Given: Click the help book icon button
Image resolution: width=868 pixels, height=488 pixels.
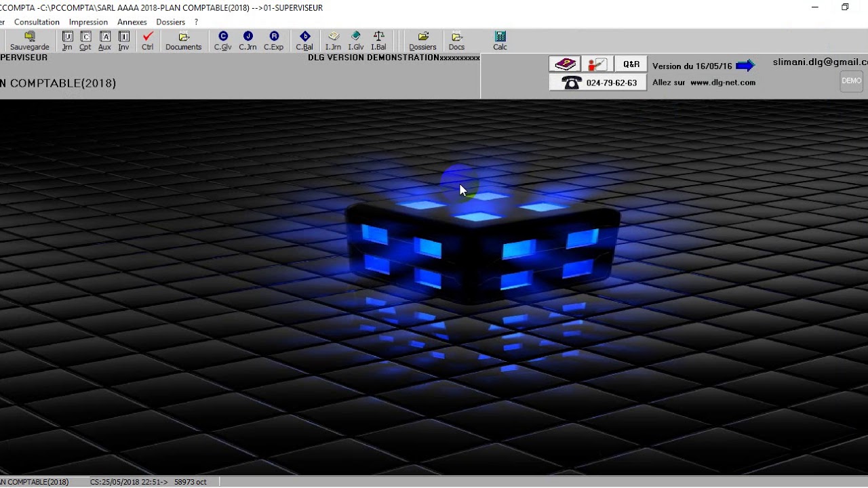Looking at the screenshot, I should tap(566, 64).
